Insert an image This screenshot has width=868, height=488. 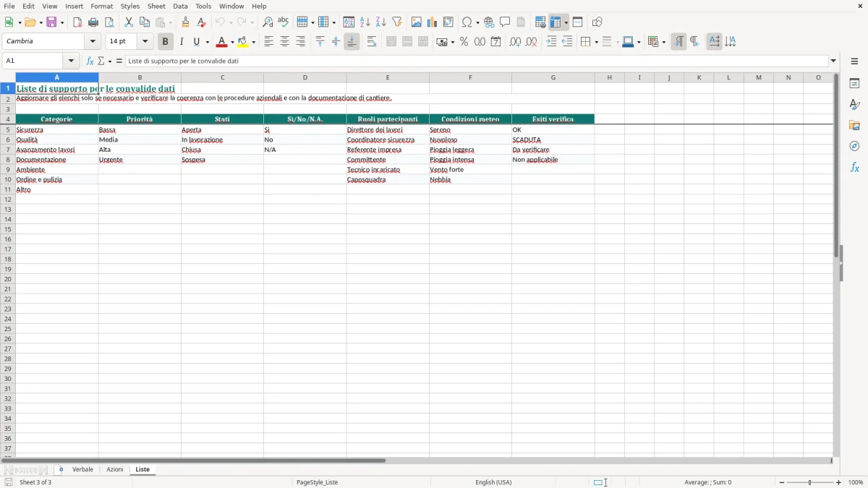click(417, 22)
